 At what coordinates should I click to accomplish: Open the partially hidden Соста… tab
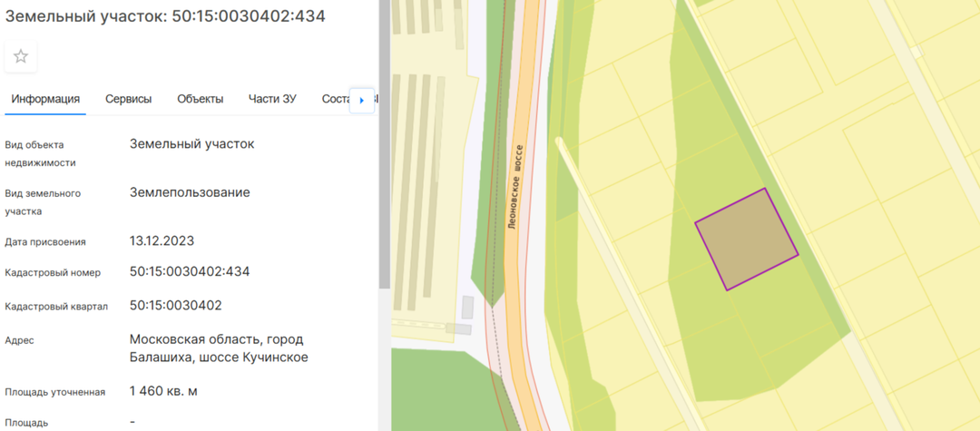(336, 99)
